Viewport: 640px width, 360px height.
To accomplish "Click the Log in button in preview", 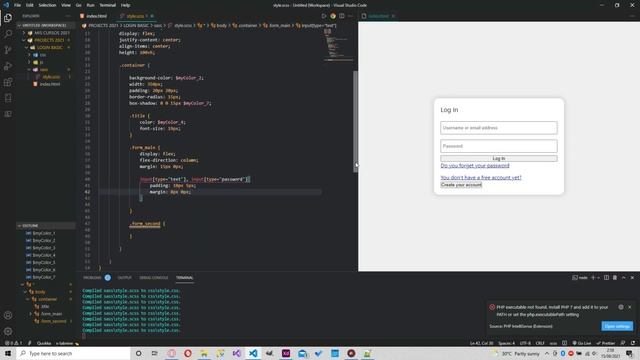I will (x=499, y=158).
